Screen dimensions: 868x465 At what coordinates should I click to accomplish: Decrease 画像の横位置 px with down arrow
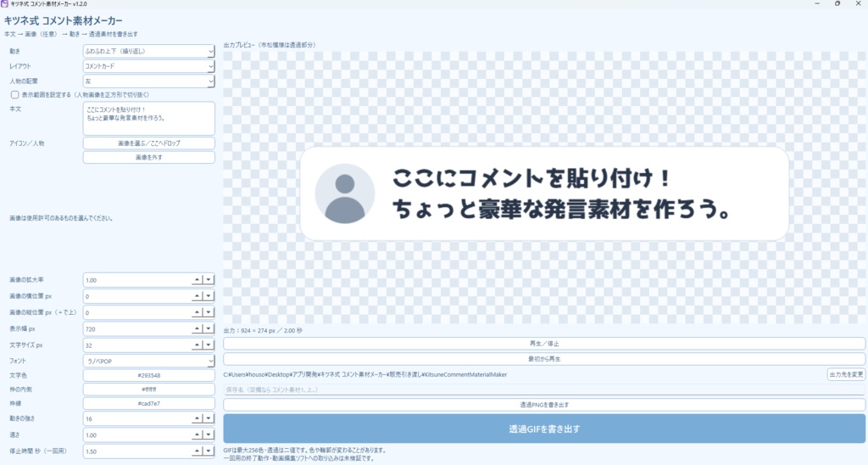pos(209,296)
